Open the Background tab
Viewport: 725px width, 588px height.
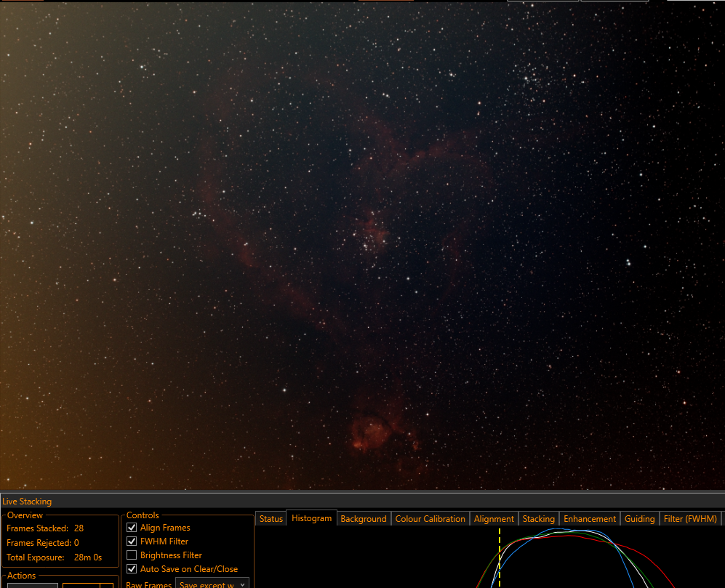click(364, 519)
